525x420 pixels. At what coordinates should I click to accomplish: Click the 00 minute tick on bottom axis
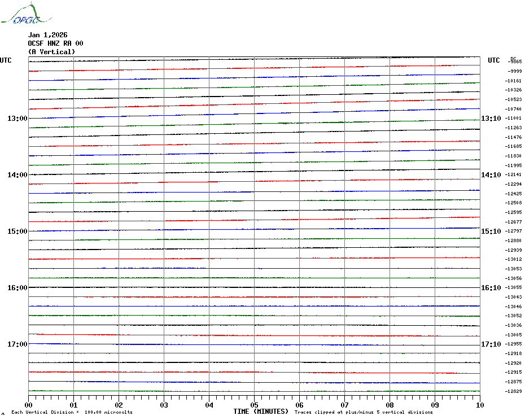click(29, 405)
